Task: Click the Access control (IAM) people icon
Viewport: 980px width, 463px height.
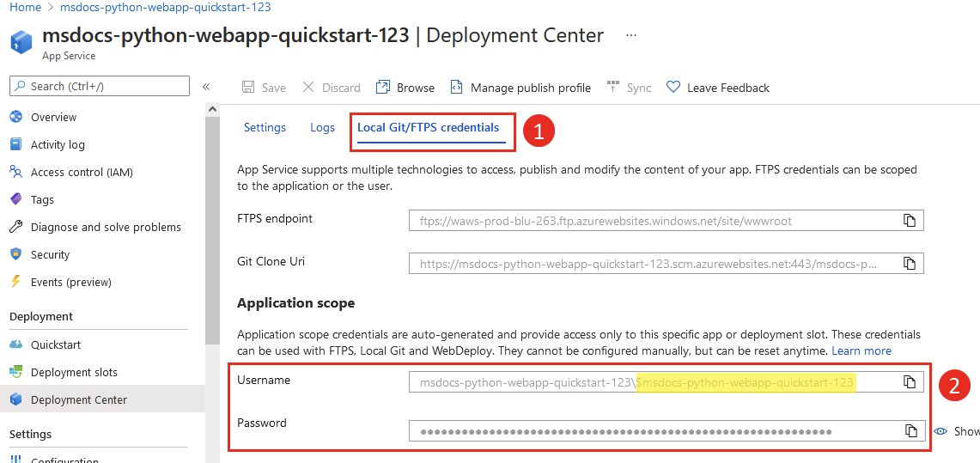Action: [16, 172]
